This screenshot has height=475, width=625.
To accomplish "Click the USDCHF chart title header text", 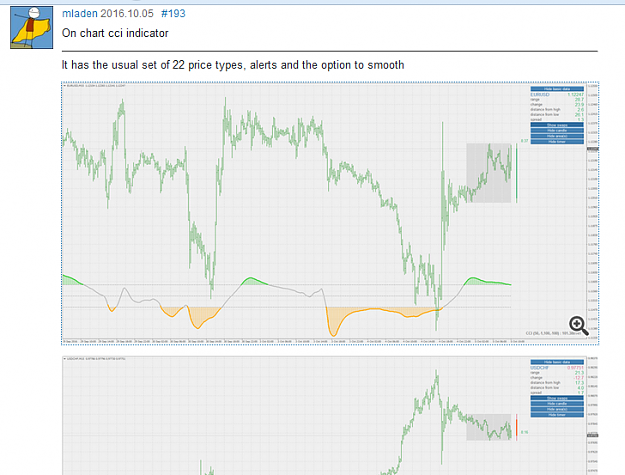I will (x=94, y=359).
